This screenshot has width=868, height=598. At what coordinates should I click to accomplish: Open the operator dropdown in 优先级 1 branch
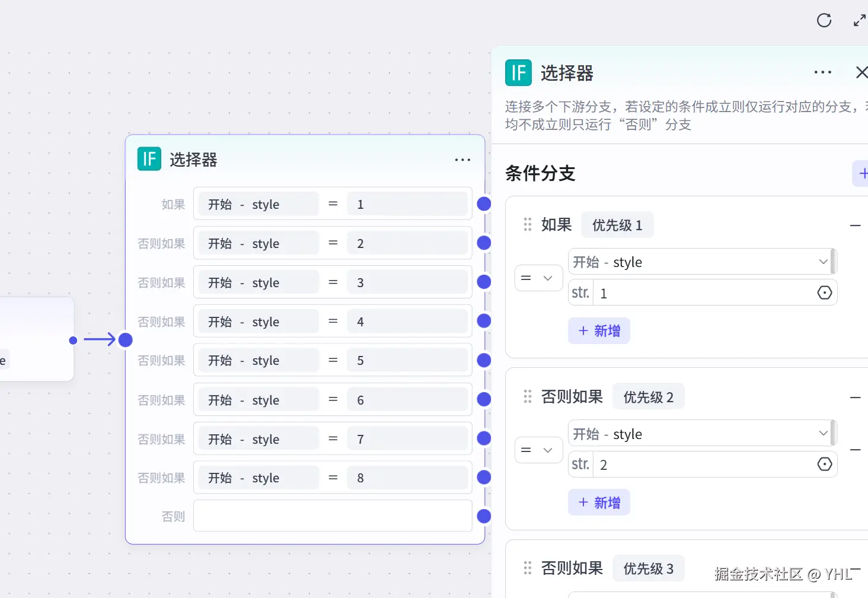pos(538,278)
